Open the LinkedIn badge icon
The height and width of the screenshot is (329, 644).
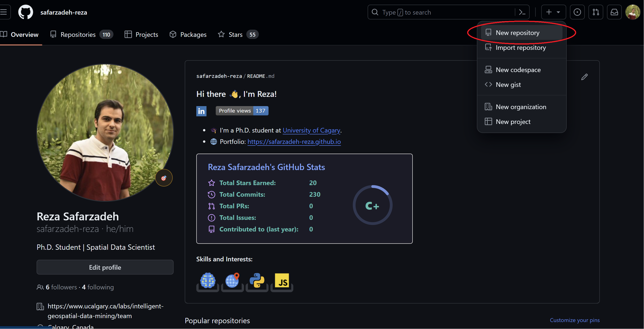coord(201,111)
